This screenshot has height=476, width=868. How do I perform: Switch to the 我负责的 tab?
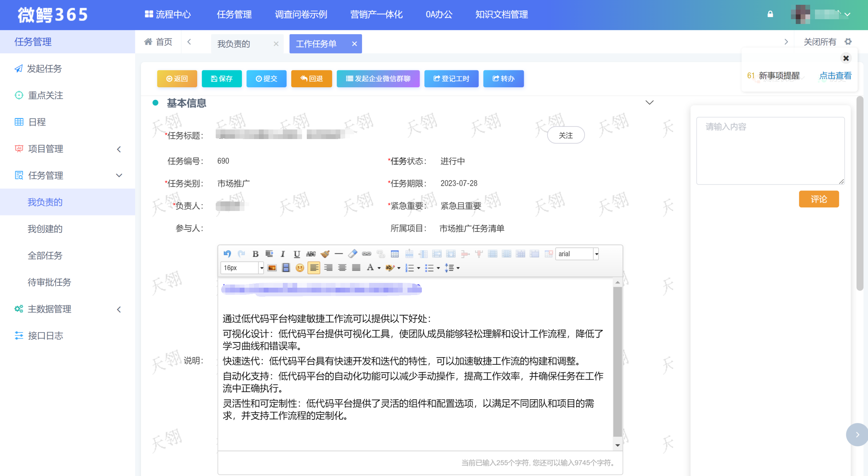click(x=234, y=44)
